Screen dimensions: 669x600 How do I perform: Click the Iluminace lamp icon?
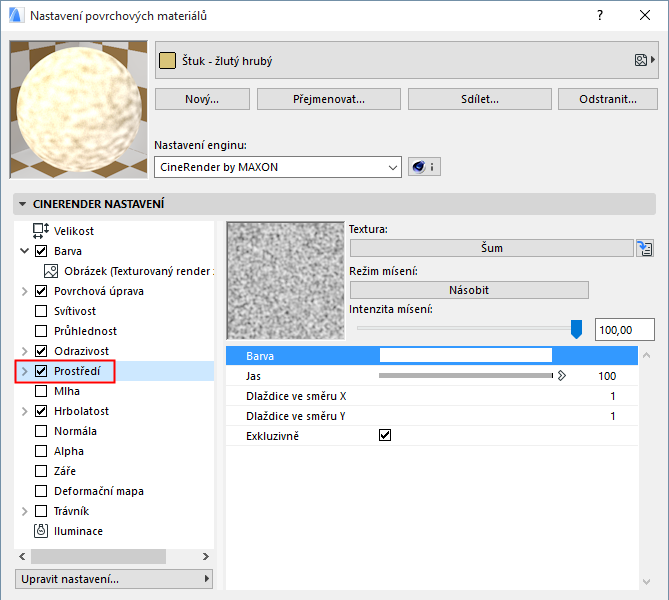41,531
